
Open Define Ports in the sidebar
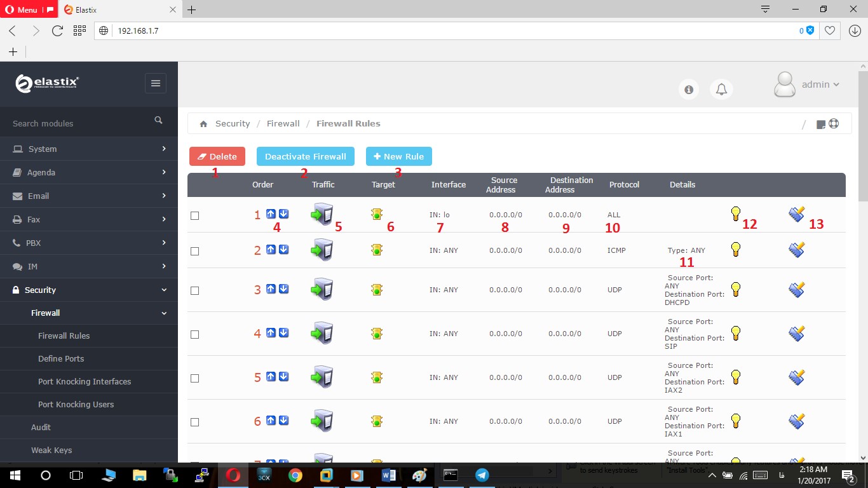coord(61,358)
